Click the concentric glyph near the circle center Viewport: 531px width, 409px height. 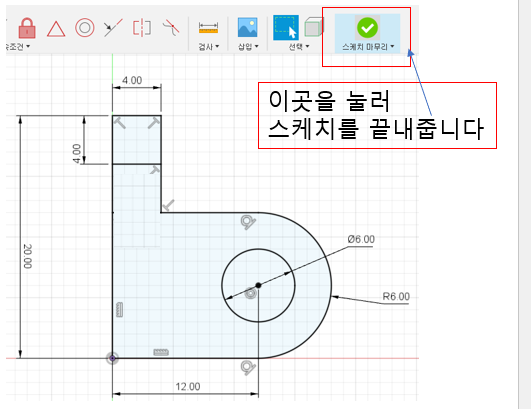pyautogui.click(x=251, y=293)
